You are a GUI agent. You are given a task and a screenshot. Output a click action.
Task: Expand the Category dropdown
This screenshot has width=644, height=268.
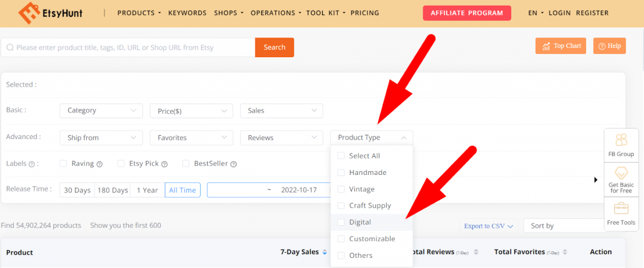pyautogui.click(x=101, y=111)
